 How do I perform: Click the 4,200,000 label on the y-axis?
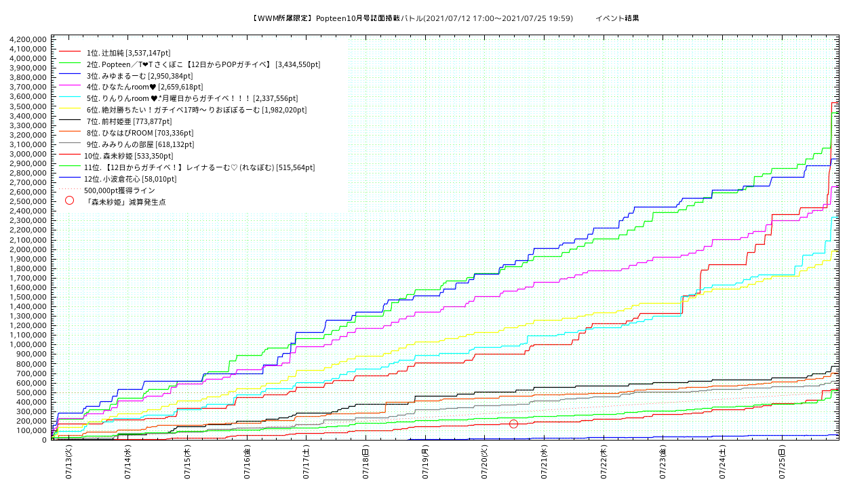(x=28, y=39)
